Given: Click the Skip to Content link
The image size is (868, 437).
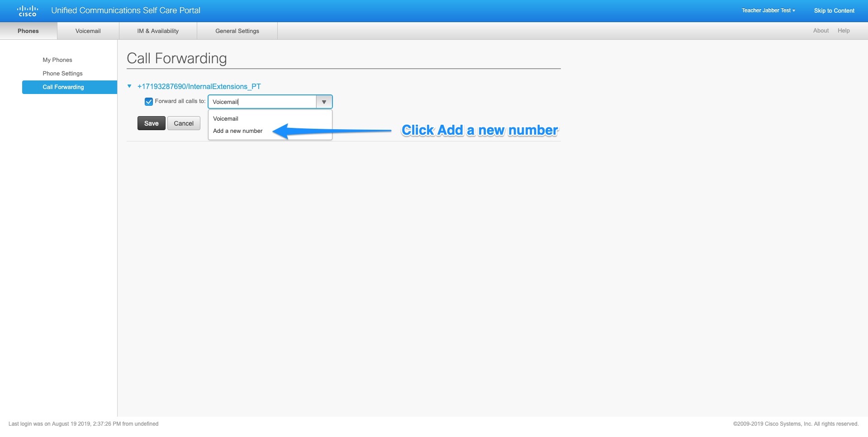Looking at the screenshot, I should tap(834, 11).
